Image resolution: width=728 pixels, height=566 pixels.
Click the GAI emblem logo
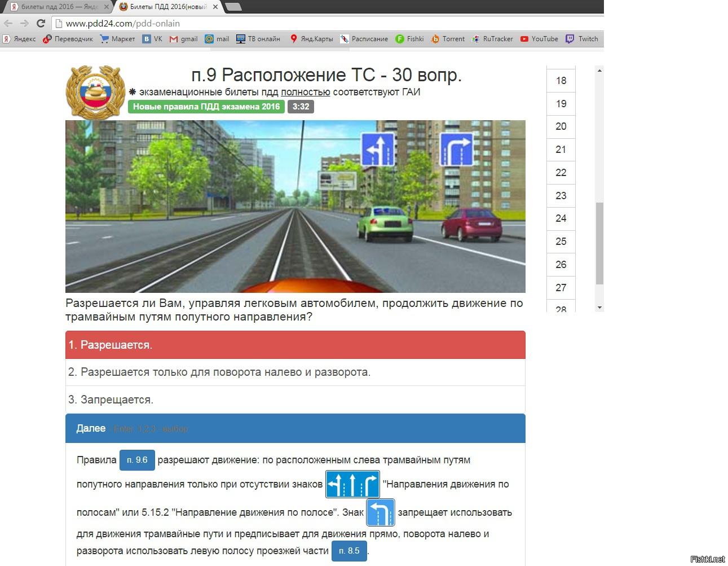(x=95, y=92)
